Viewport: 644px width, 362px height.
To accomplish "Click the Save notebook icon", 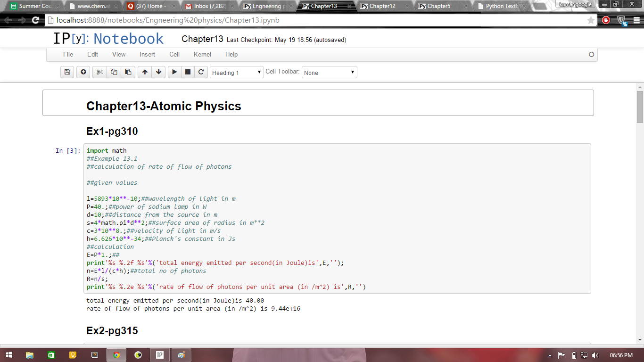I will 67,72.
